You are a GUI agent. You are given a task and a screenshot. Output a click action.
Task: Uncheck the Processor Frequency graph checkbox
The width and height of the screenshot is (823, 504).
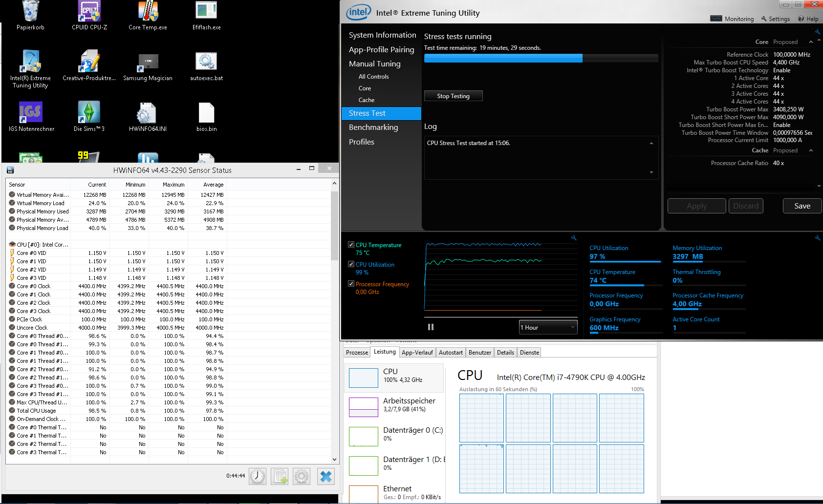pyautogui.click(x=351, y=284)
